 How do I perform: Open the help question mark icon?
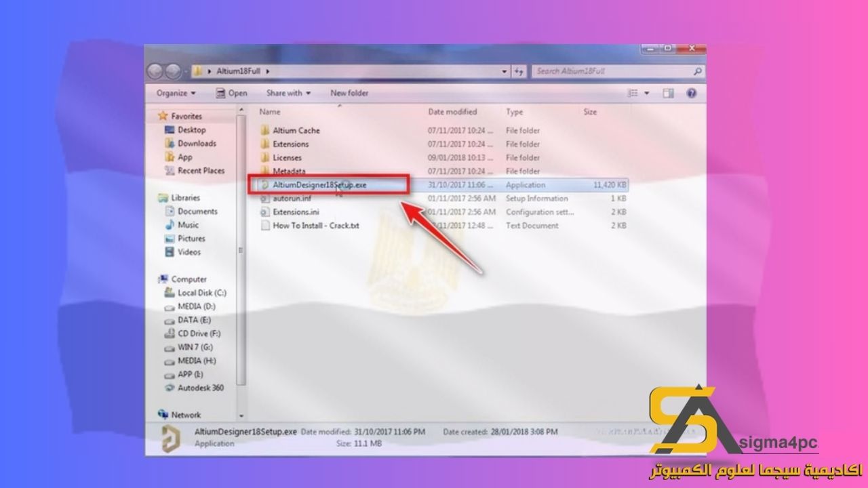(692, 93)
